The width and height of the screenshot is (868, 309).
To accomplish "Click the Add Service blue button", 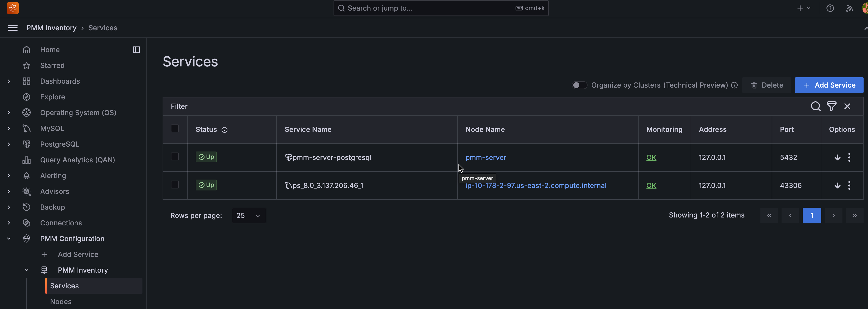I will click(x=829, y=85).
